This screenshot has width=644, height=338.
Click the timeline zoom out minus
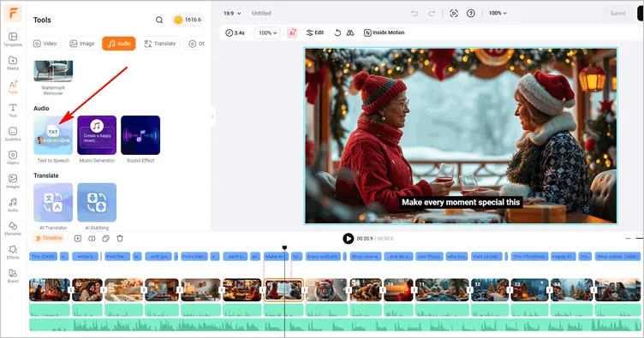tap(628, 239)
